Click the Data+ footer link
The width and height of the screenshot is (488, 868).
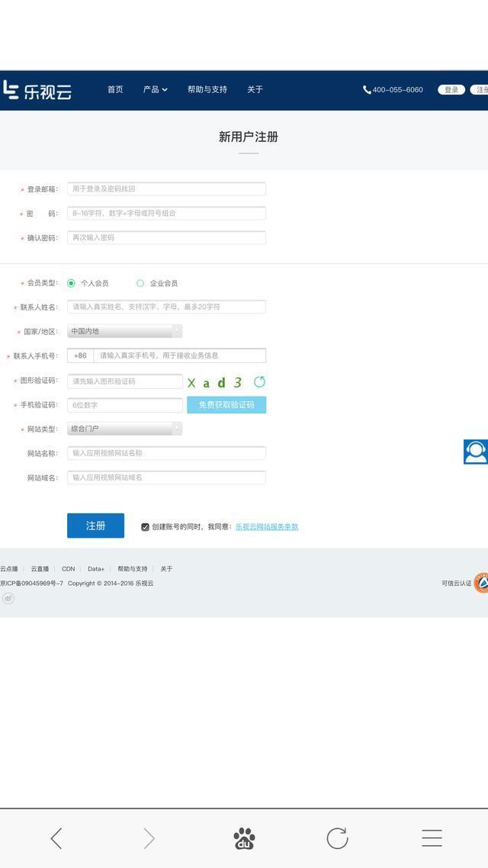[x=96, y=568]
